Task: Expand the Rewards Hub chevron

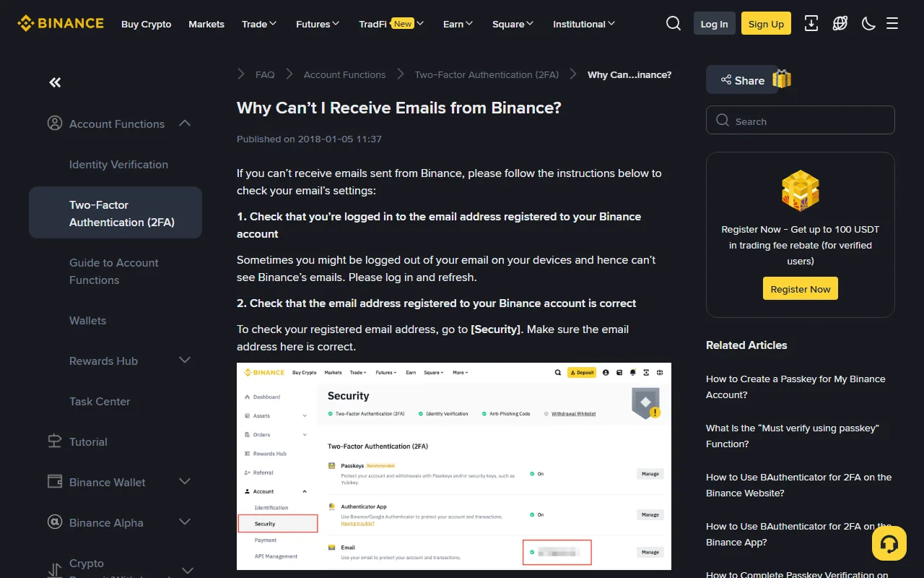Action: pyautogui.click(x=185, y=361)
